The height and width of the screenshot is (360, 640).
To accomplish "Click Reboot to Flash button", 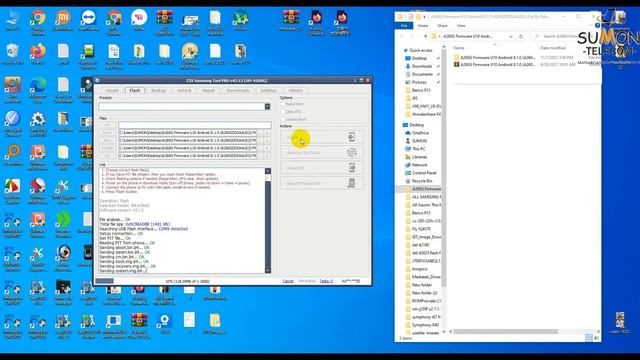I will point(321,153).
